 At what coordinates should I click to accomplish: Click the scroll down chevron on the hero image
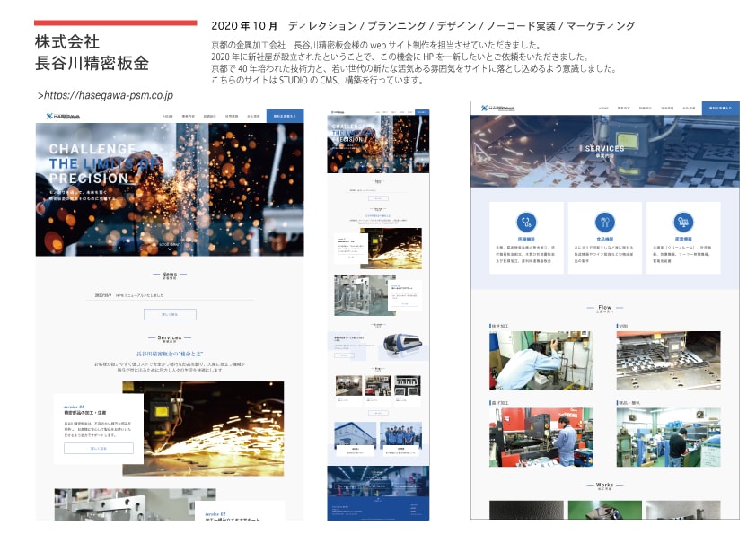click(x=171, y=244)
